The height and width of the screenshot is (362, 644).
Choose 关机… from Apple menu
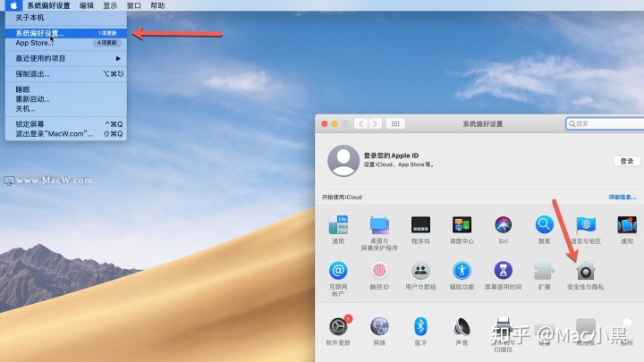pyautogui.click(x=65, y=109)
